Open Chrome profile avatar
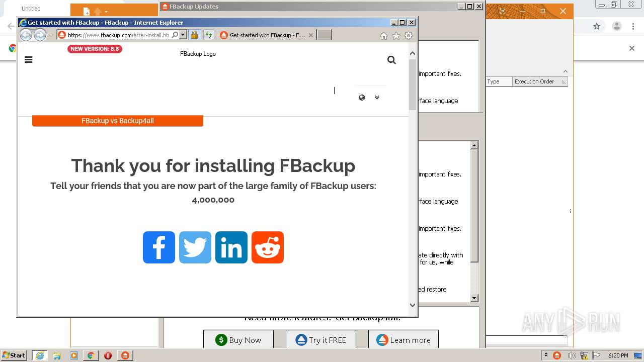The width and height of the screenshot is (644, 362). (x=616, y=26)
